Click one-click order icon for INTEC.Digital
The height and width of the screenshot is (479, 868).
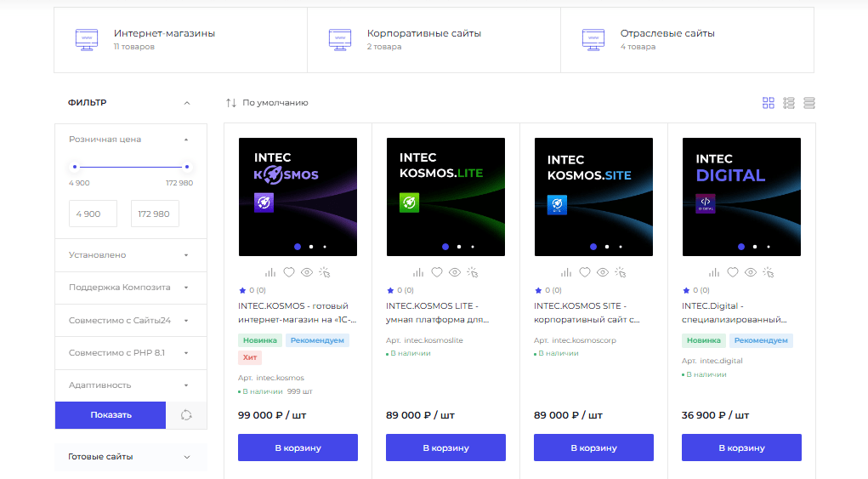click(769, 272)
